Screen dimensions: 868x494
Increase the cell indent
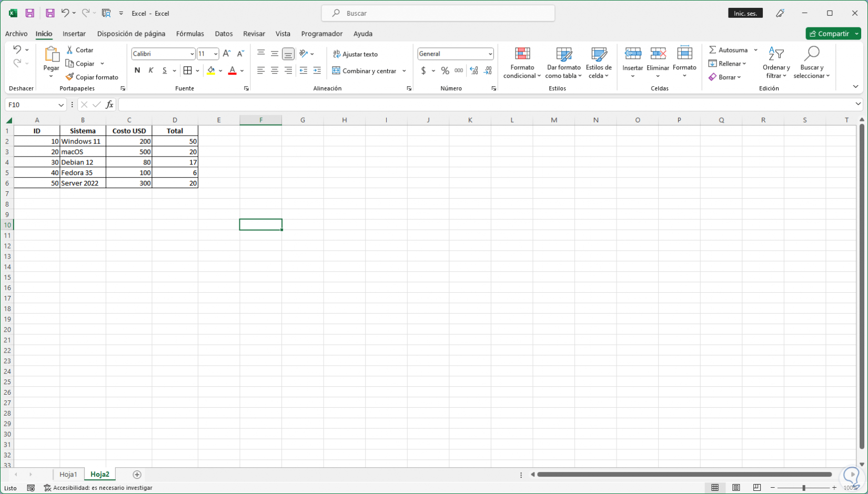coord(317,70)
